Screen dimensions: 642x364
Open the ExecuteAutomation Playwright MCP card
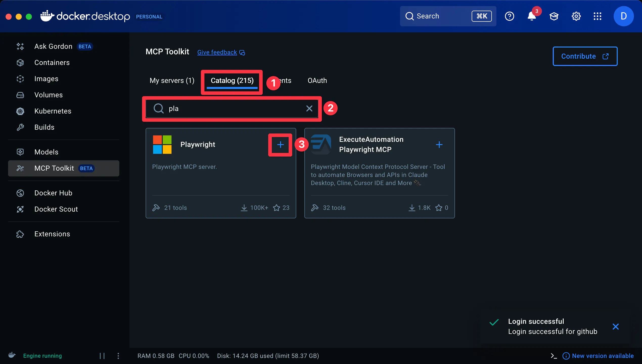click(379, 173)
